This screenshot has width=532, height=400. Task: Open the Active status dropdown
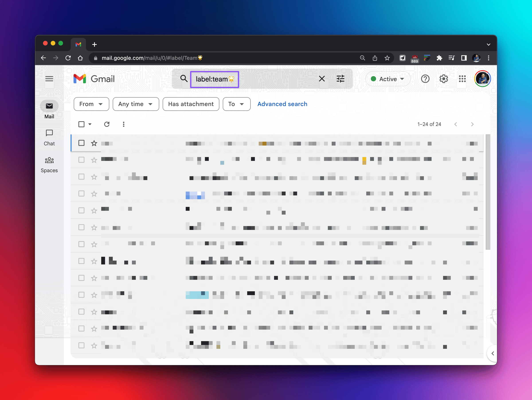tap(388, 79)
